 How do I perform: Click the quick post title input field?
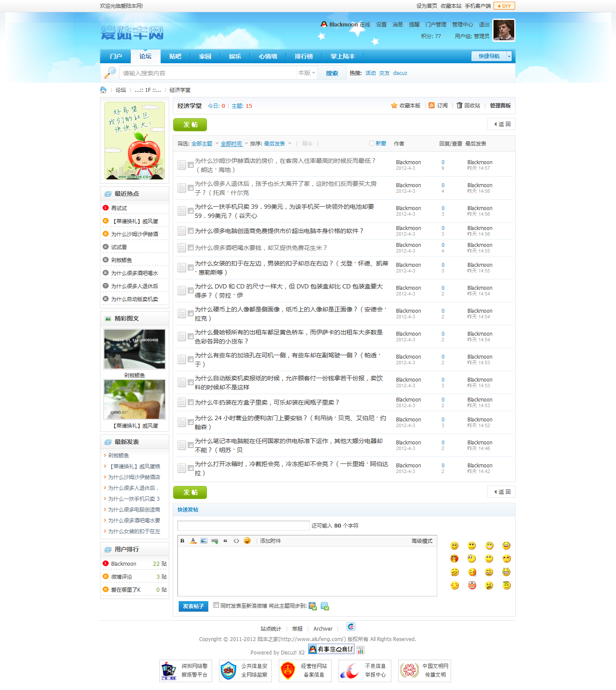(x=244, y=526)
